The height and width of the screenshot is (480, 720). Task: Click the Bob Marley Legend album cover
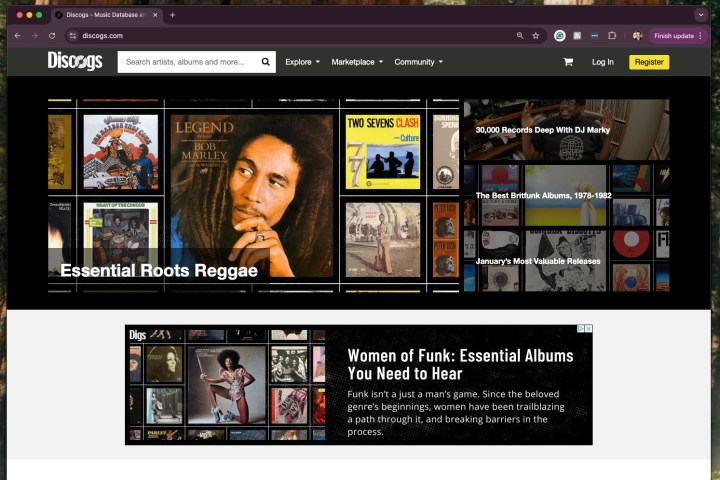252,196
